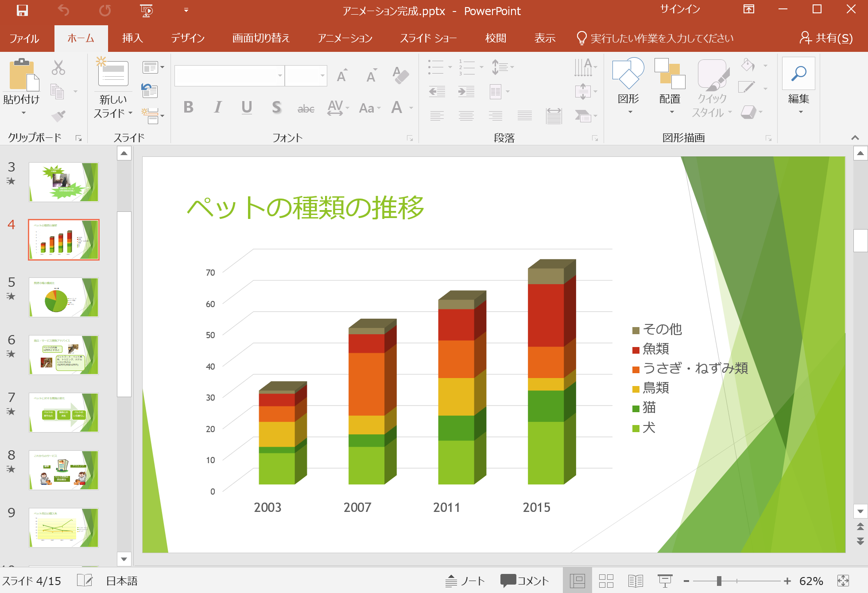Open the slide section dropdown

coord(153,116)
